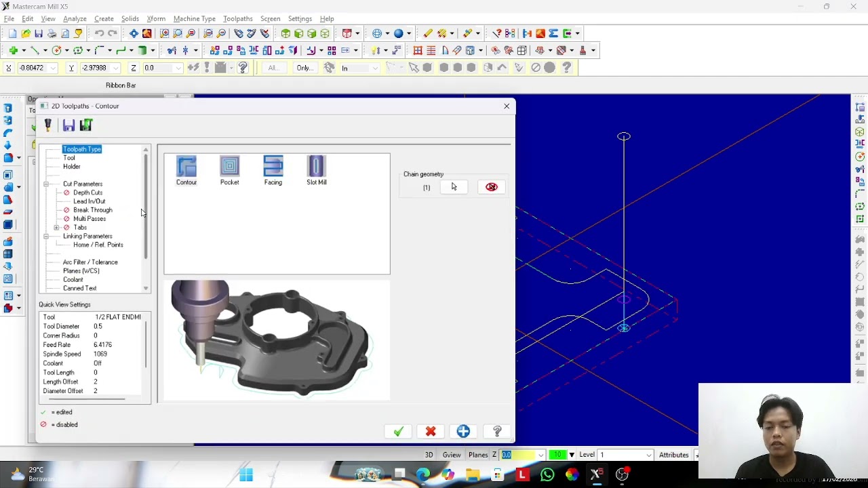Select Toolpath Type in the tree

pos(82,149)
